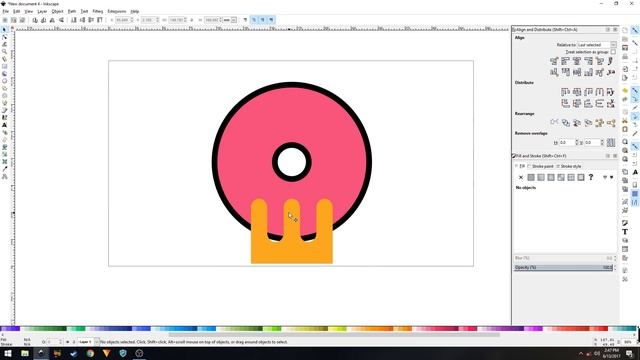This screenshot has width=640, height=360.
Task: Click Flat color button in Fill panel
Action: pos(531,177)
